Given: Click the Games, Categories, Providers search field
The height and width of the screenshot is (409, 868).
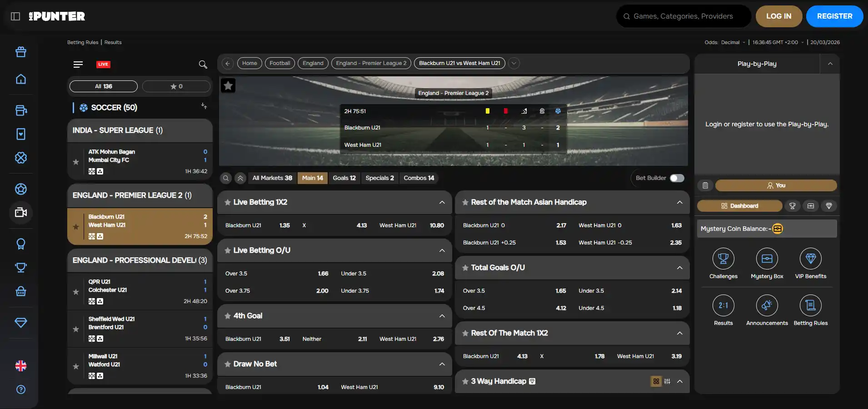Looking at the screenshot, I should click(x=683, y=16).
